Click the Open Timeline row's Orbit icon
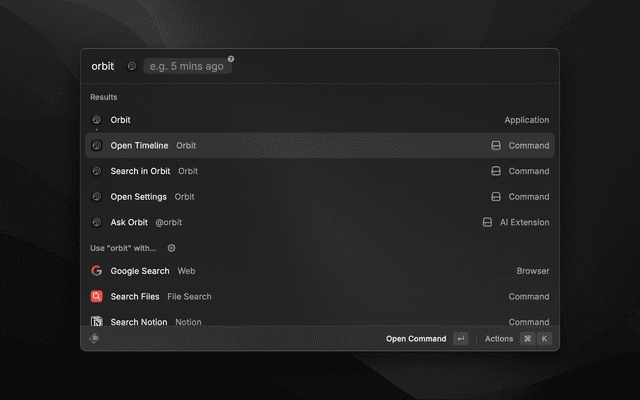 (x=97, y=145)
